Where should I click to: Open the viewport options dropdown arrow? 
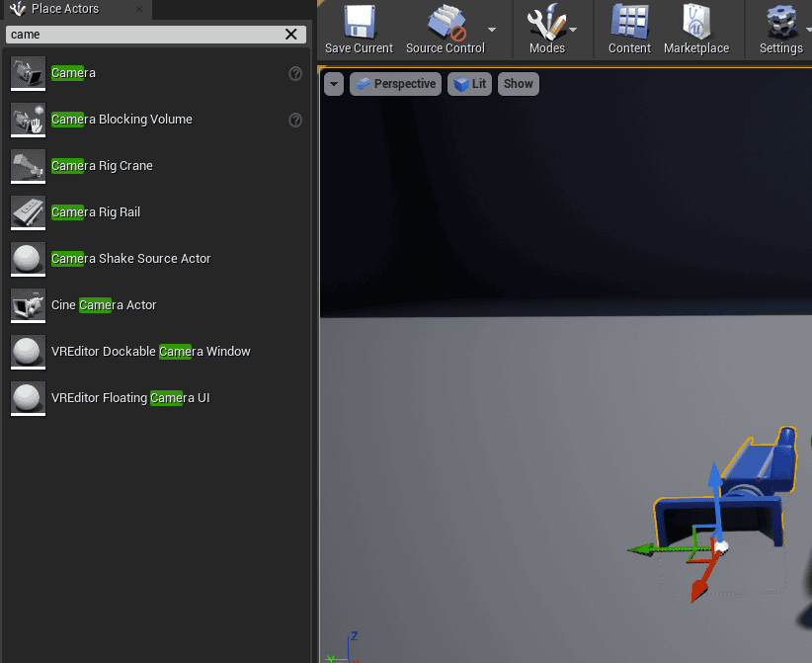(333, 85)
